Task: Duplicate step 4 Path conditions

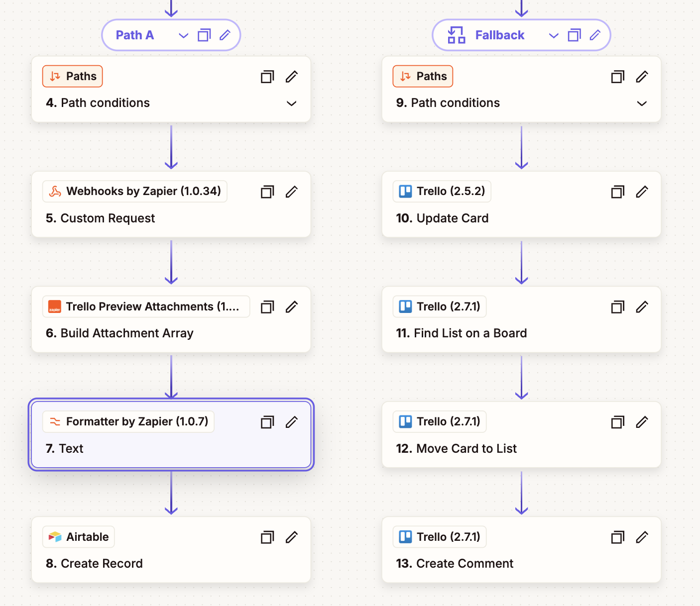Action: [x=267, y=77]
